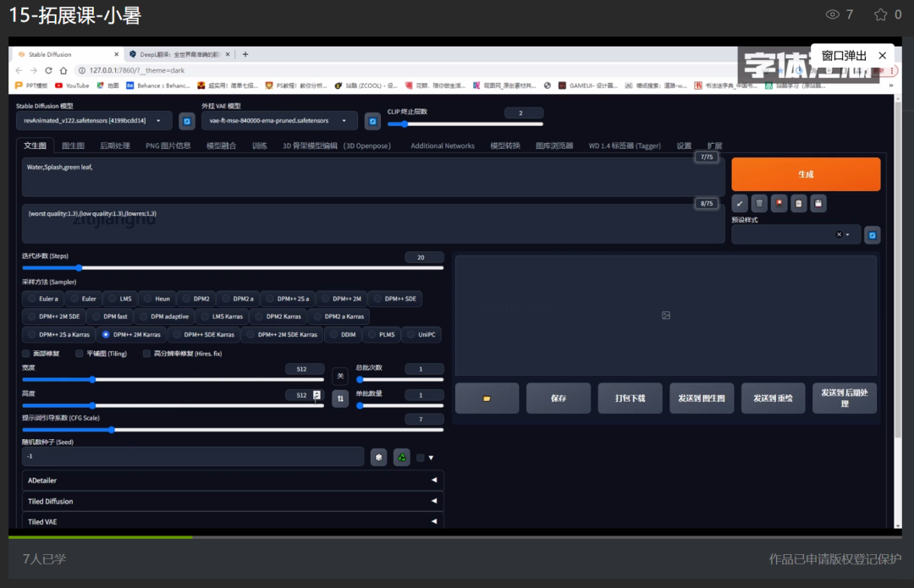
Task: Expand the ADetailer section
Action: pyautogui.click(x=233, y=481)
